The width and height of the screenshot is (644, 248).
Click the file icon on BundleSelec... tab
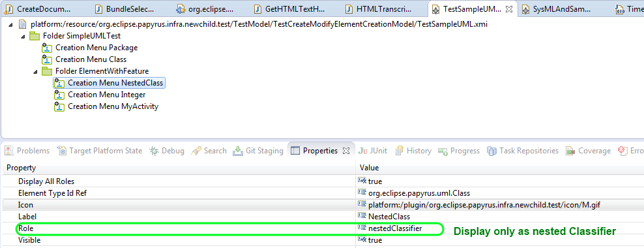(x=98, y=9)
